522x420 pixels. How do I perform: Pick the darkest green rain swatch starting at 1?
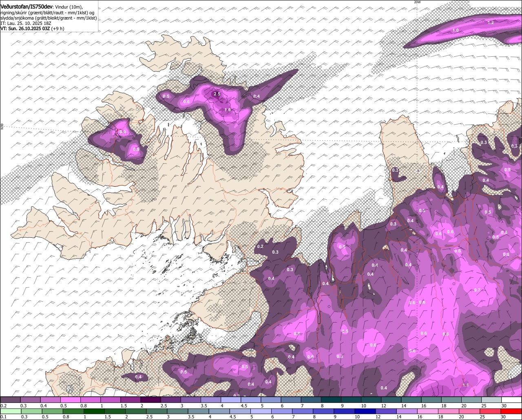[95, 411]
